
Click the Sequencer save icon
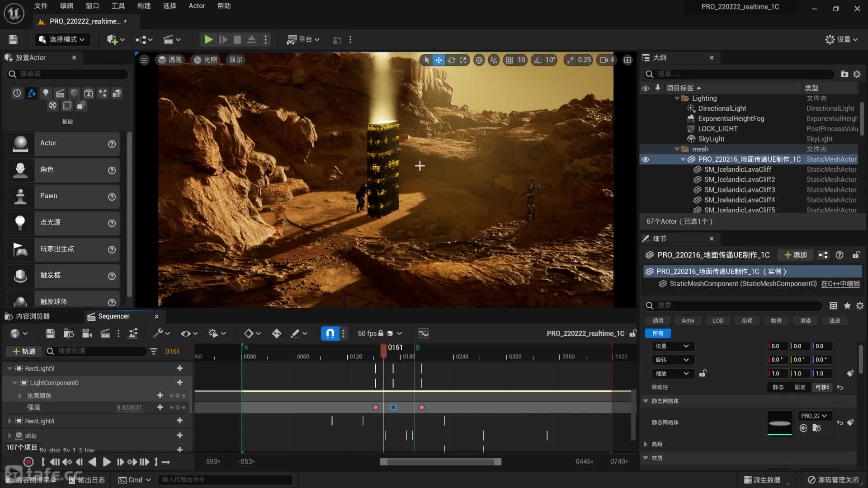coord(50,333)
